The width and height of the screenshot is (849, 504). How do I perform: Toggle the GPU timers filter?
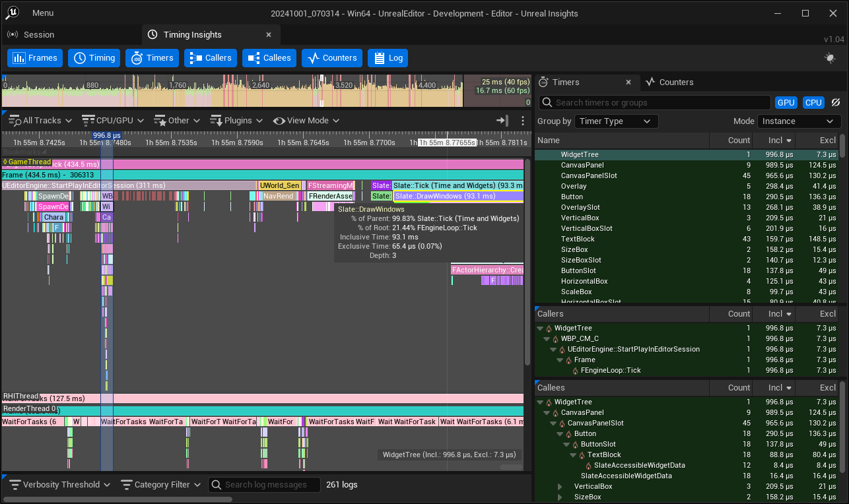786,103
